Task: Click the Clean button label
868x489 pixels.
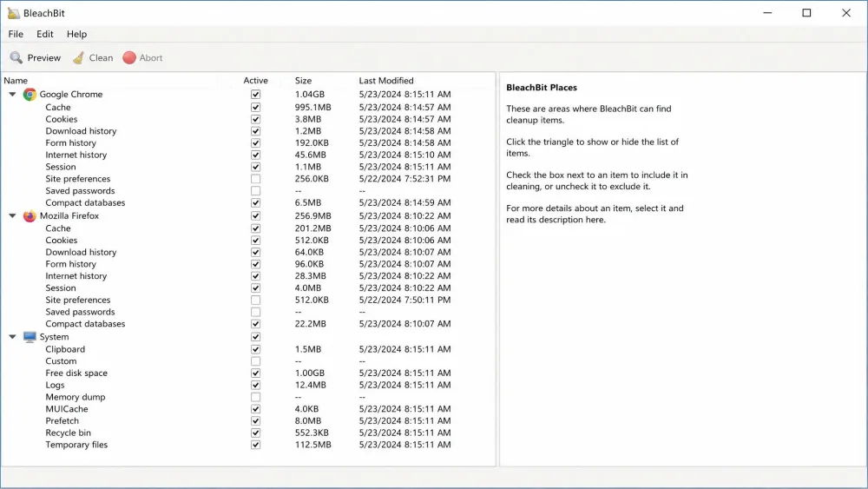Action: (101, 57)
